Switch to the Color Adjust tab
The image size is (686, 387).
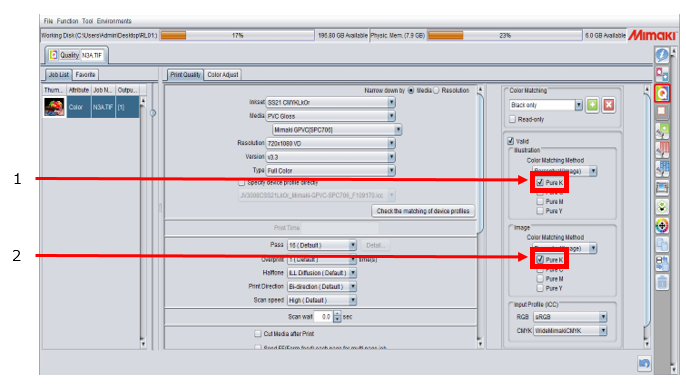click(223, 75)
